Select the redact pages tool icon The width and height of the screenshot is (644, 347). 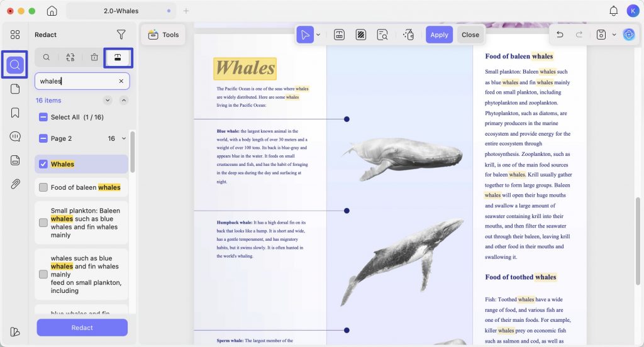click(x=360, y=35)
